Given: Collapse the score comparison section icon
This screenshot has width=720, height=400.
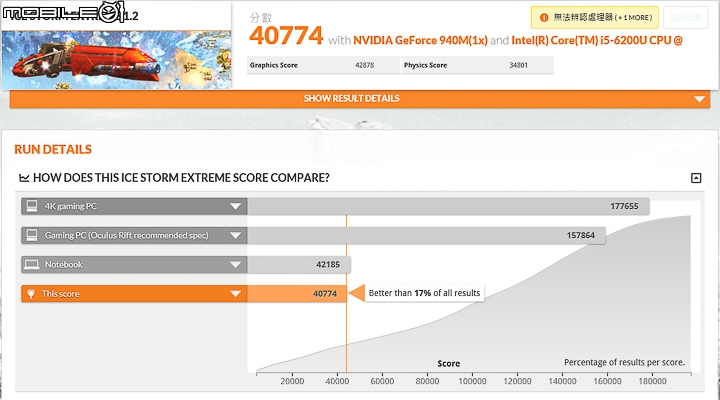Looking at the screenshot, I should click(x=696, y=178).
